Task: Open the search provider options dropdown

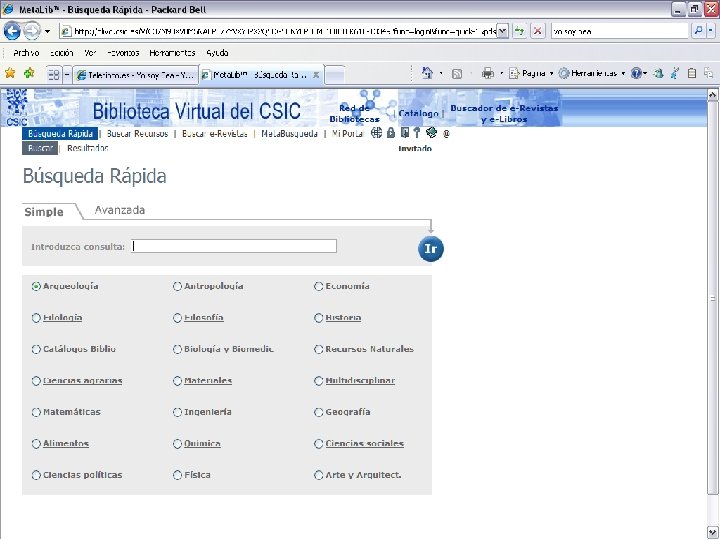Action: point(710,31)
